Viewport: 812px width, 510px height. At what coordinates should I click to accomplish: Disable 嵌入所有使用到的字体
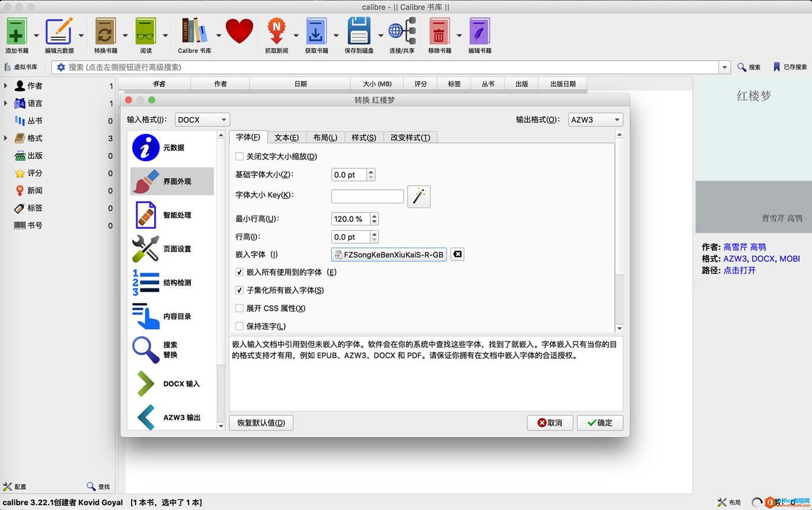(x=239, y=272)
